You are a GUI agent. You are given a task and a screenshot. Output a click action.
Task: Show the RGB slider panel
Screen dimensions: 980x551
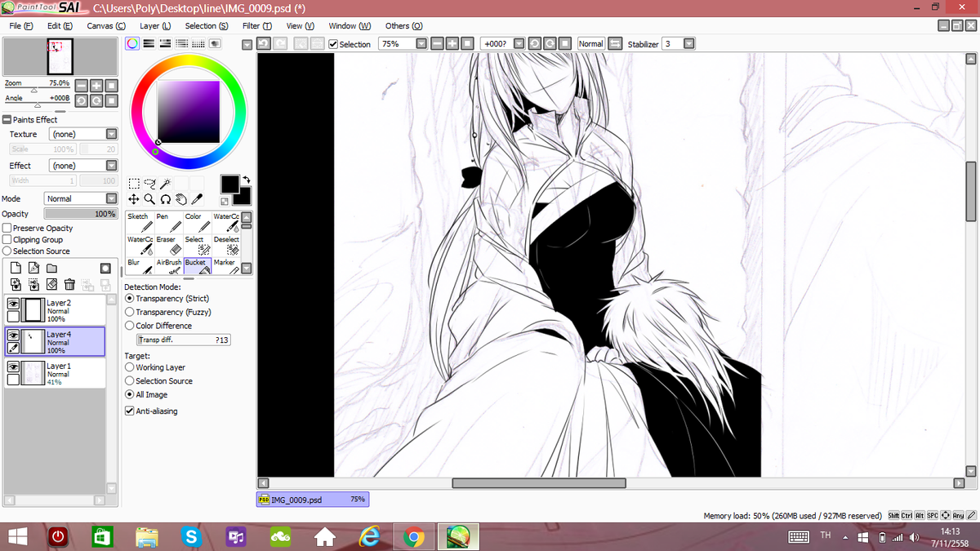[x=149, y=43]
